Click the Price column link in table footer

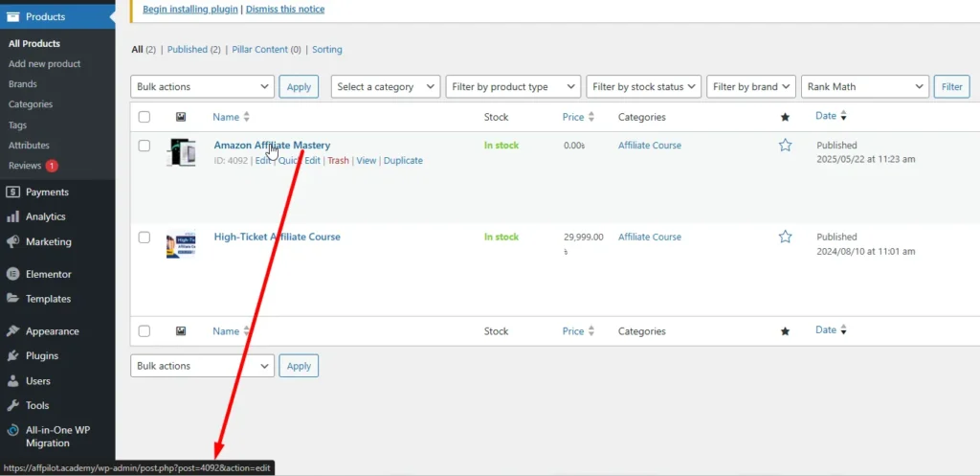[x=573, y=330]
